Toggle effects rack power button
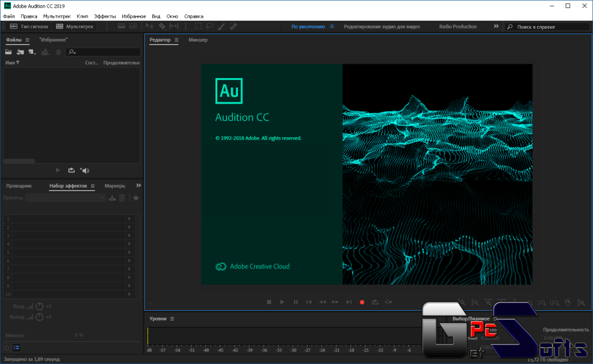Screen dimensions: 593x364 (x=7, y=347)
